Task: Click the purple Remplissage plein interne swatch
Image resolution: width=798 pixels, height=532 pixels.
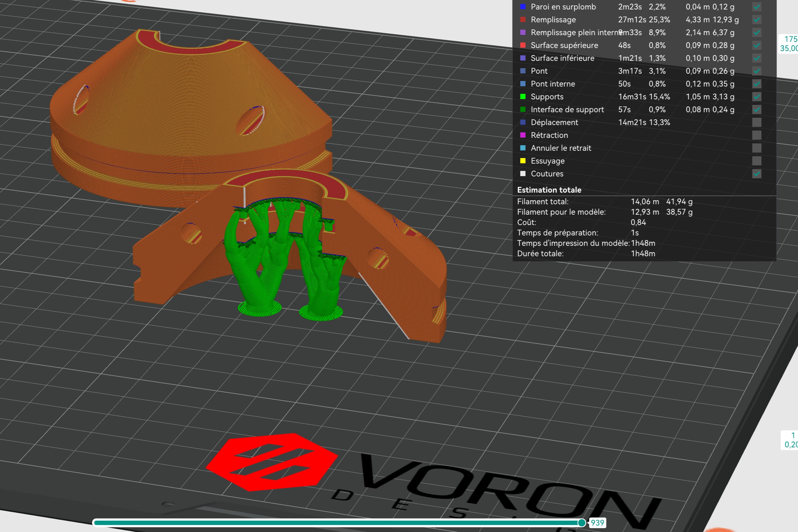Action: click(523, 33)
